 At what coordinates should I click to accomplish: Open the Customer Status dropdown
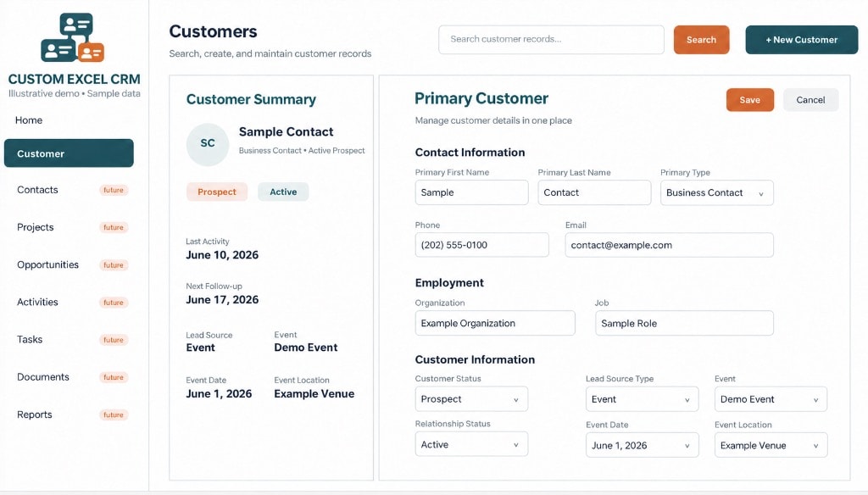click(x=471, y=399)
